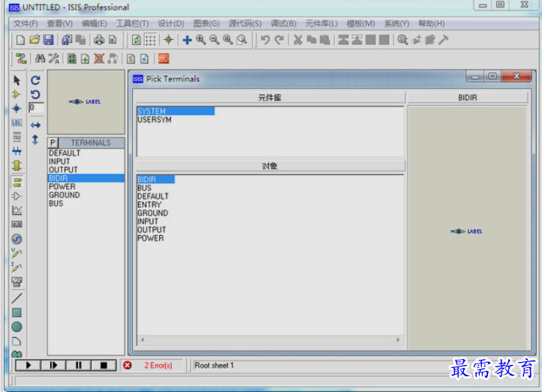Click the Rotate Clockwise icon
The width and height of the screenshot is (542, 392).
tap(35, 80)
